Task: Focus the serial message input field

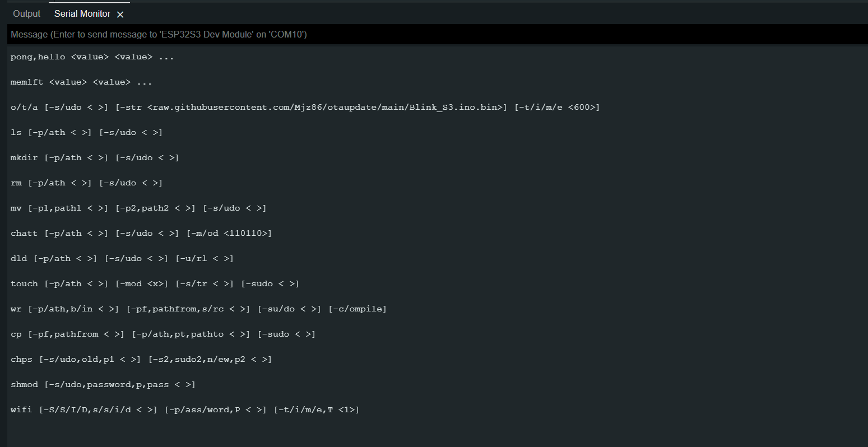Action: (438, 34)
